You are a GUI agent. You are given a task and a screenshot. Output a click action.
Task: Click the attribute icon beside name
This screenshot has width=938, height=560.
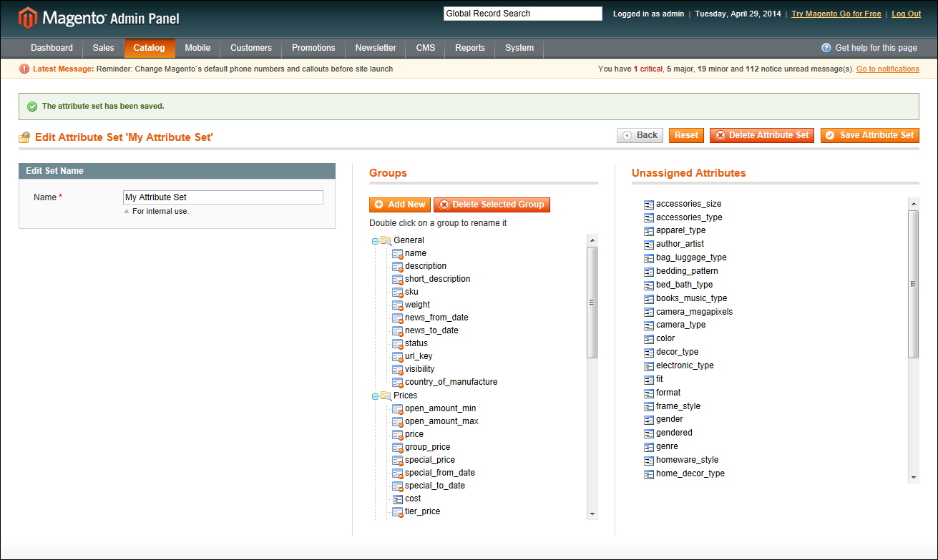coord(398,254)
